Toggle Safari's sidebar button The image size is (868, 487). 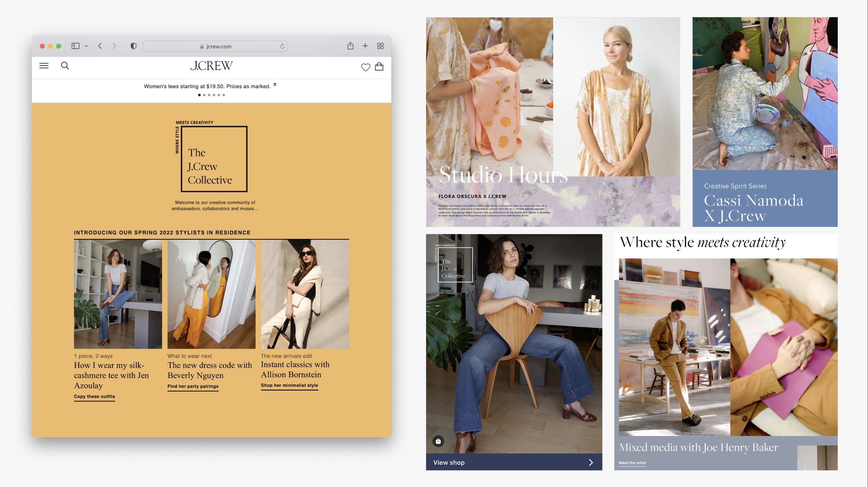[x=75, y=46]
